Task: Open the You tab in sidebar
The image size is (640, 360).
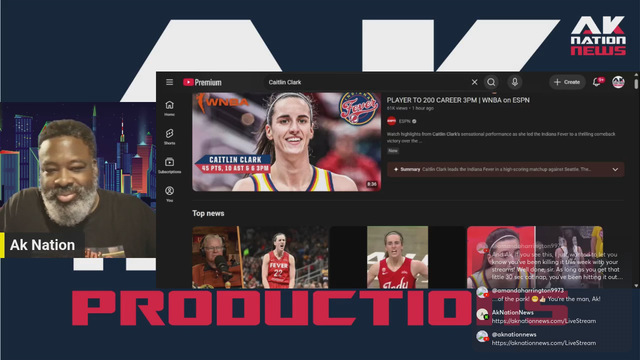Action: click(x=169, y=194)
